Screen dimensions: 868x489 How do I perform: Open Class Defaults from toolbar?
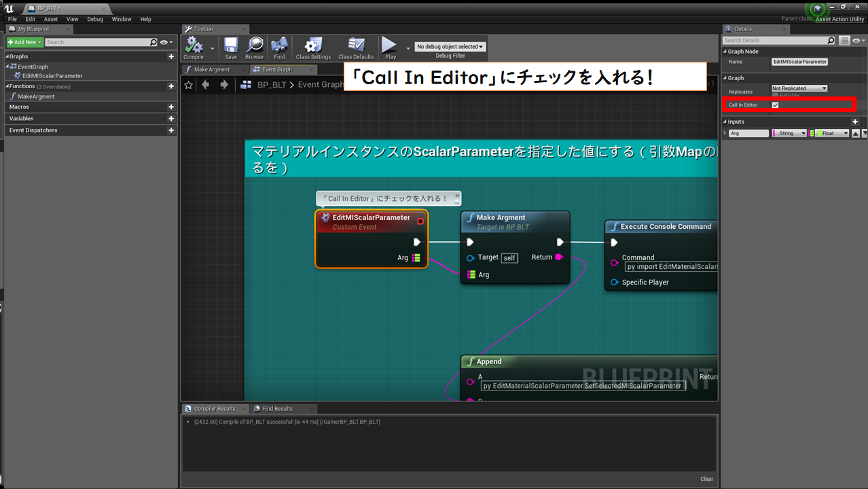[x=355, y=46]
